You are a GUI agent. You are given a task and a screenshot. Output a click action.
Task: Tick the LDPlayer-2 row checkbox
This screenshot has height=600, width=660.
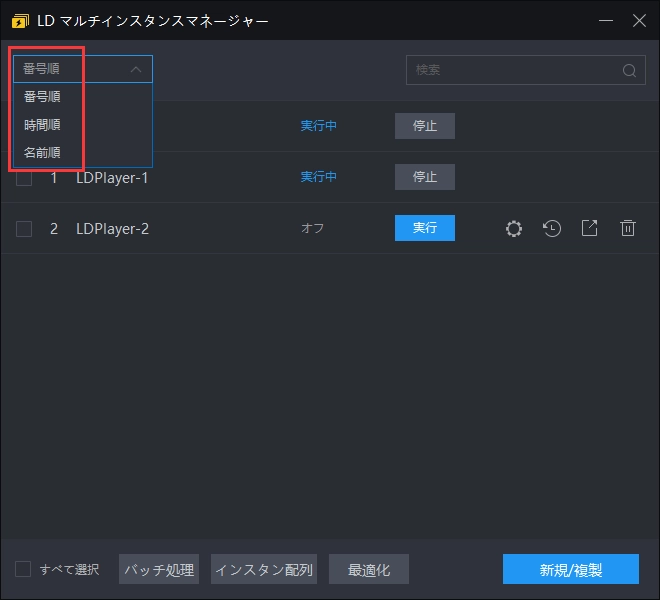pos(24,229)
